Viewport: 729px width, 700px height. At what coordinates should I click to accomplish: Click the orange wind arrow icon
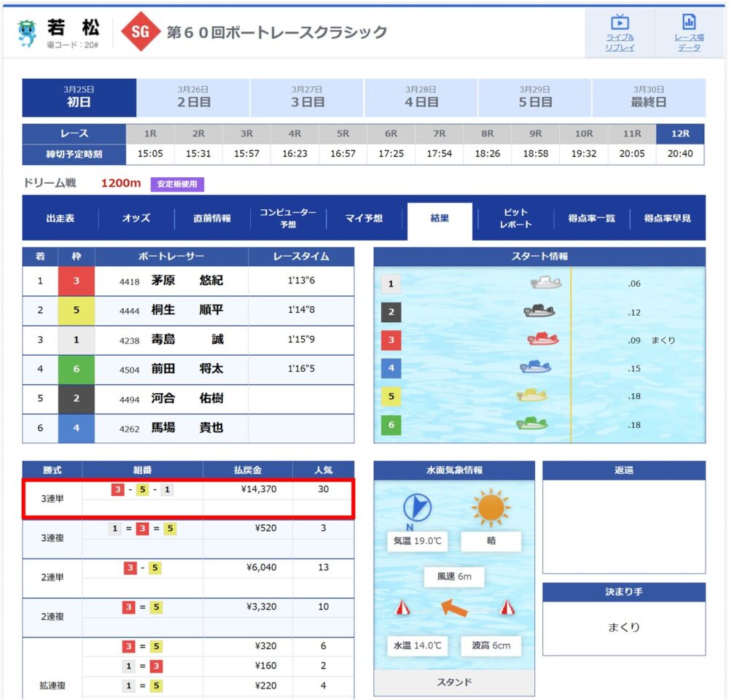pos(454,607)
